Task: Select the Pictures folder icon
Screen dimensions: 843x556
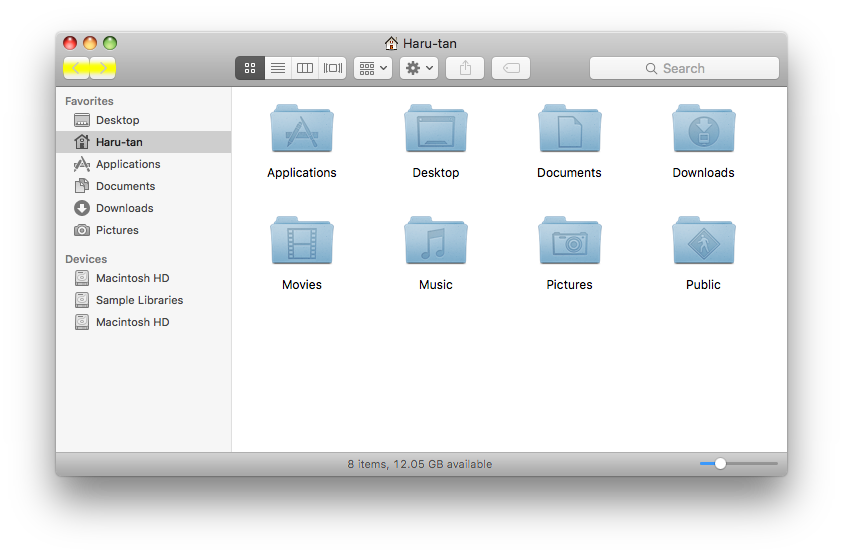Action: 570,240
